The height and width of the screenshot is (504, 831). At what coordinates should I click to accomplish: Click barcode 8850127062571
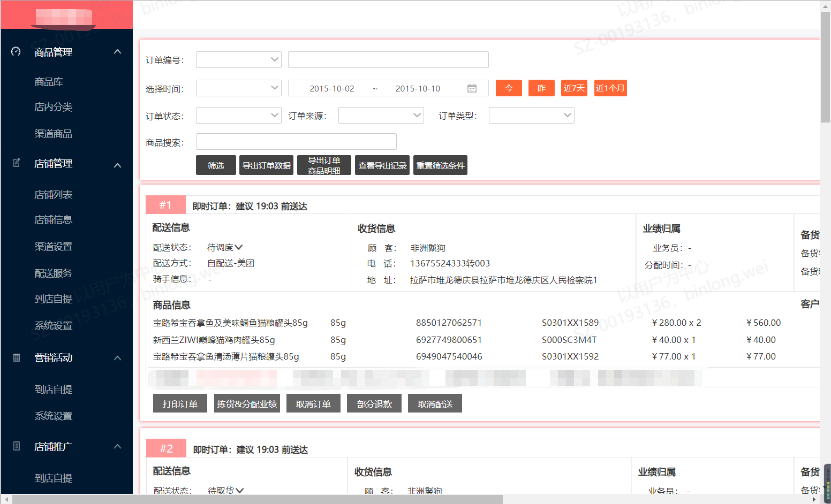(x=449, y=323)
